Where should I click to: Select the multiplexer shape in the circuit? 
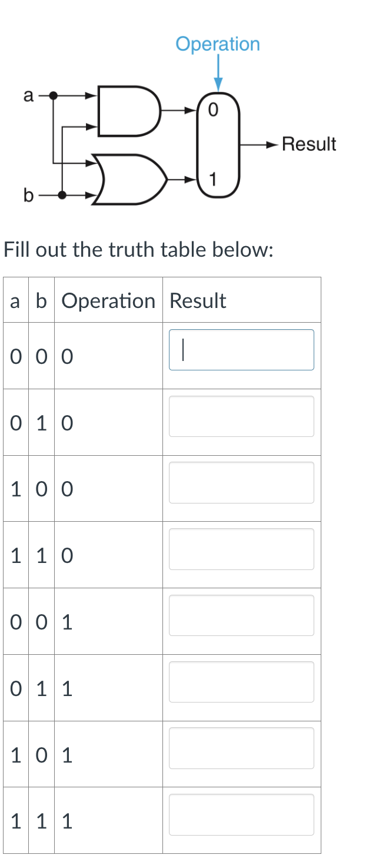[x=218, y=144]
